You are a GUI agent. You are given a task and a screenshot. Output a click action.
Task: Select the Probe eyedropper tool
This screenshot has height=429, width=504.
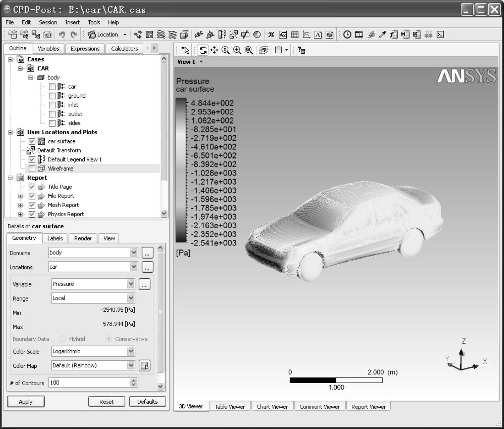pos(382,35)
